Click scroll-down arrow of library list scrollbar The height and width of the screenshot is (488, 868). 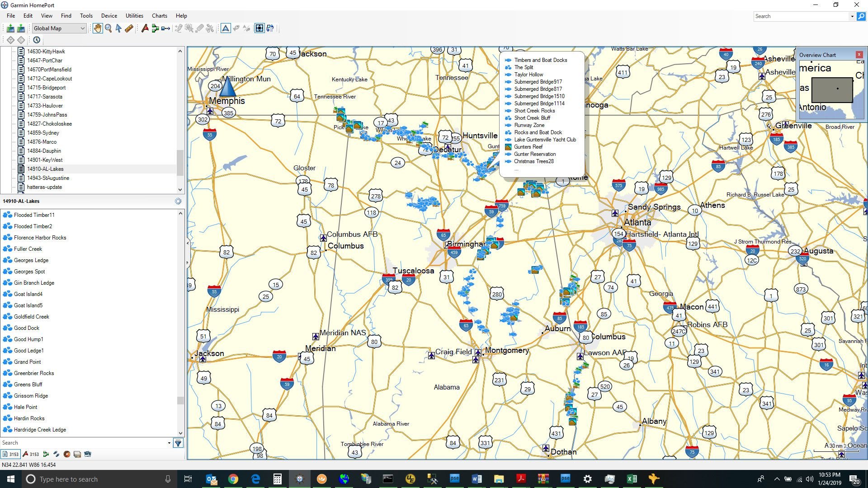coord(180,190)
